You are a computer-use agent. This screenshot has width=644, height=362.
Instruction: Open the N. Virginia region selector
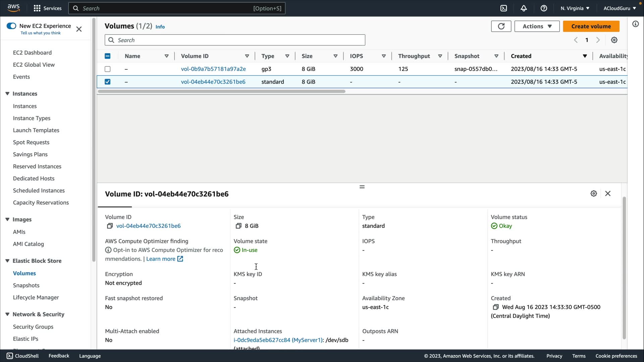[575, 8]
